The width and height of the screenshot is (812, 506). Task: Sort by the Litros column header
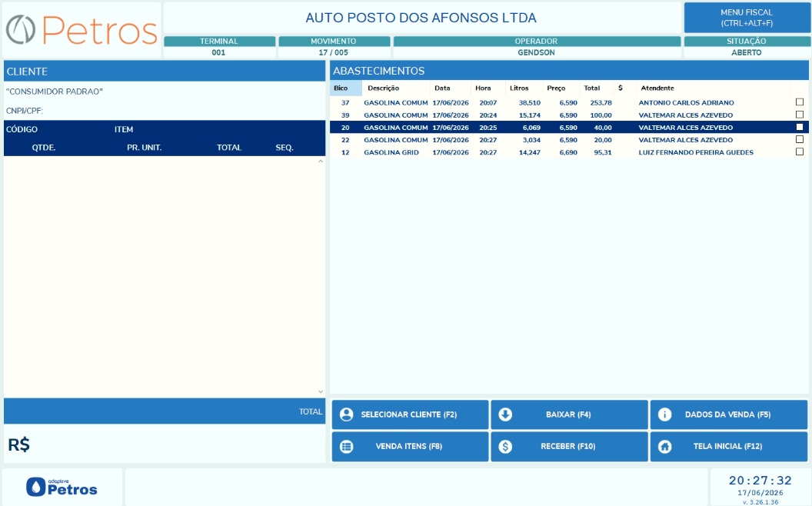click(524, 88)
